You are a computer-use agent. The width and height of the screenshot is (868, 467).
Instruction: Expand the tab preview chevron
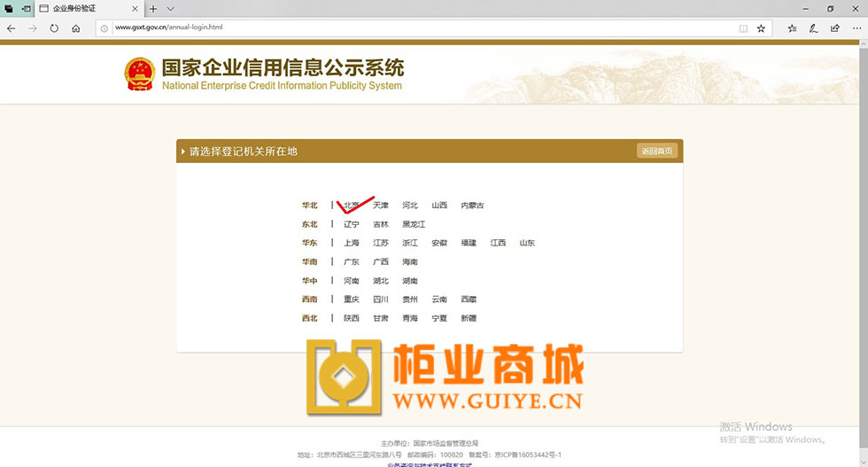pyautogui.click(x=171, y=9)
